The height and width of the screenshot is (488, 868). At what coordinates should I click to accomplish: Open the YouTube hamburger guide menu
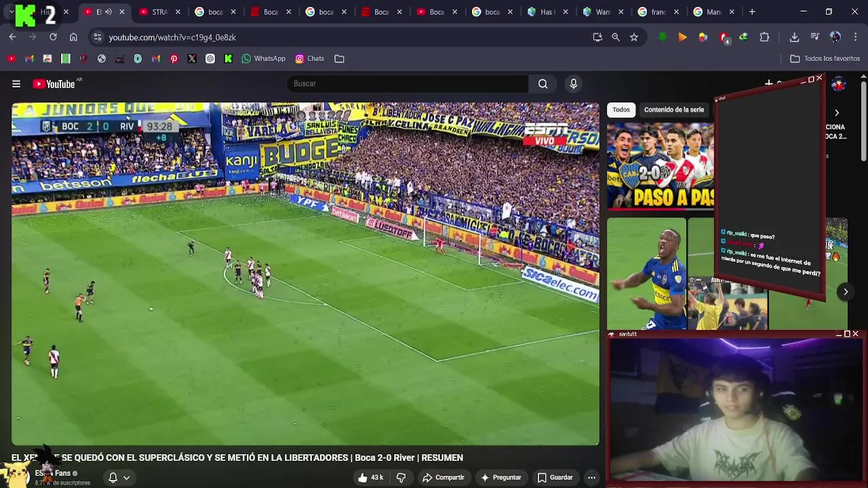(16, 84)
